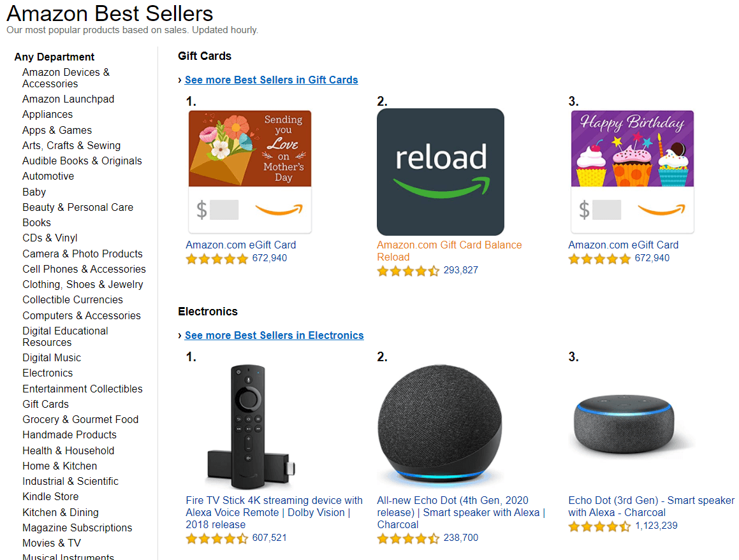Expand See more Best Sellers in Electronics
The image size is (739, 560).
274,335
